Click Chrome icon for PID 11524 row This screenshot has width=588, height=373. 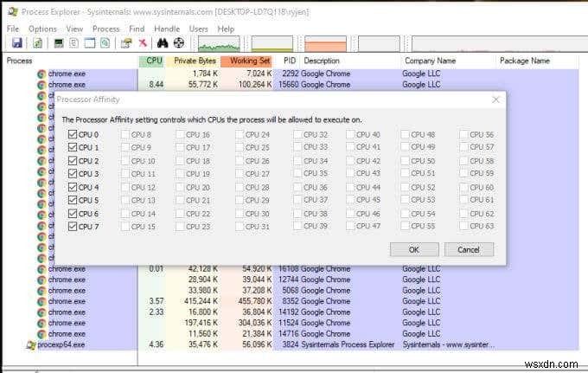tap(42, 323)
